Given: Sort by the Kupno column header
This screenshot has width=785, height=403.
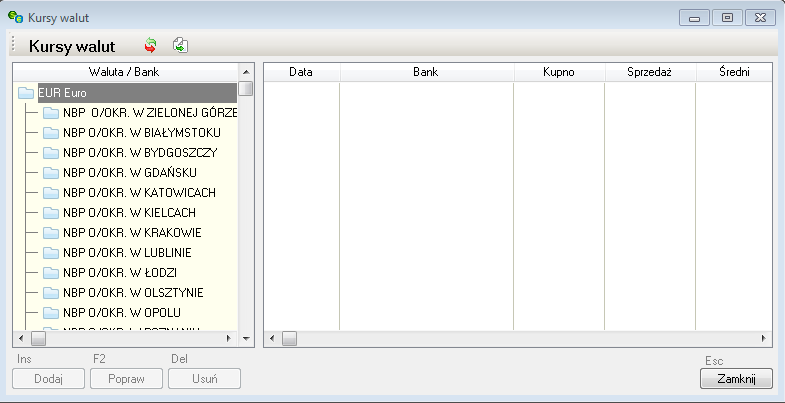Looking at the screenshot, I should tap(559, 72).
